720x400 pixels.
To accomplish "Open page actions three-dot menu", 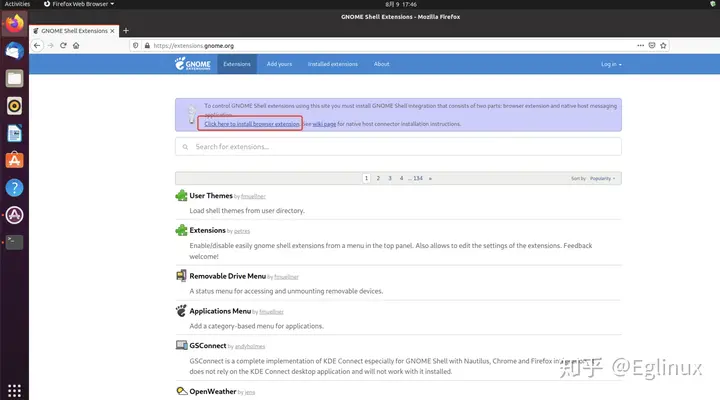I will tap(641, 45).
